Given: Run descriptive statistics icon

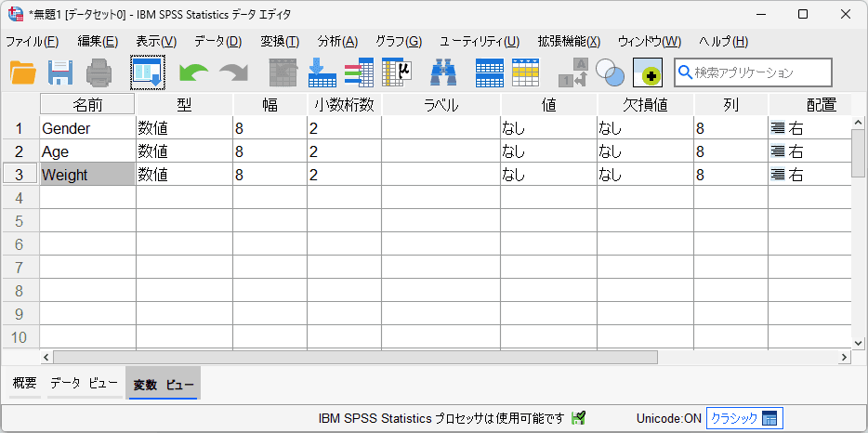Looking at the screenshot, I should click(x=396, y=72).
